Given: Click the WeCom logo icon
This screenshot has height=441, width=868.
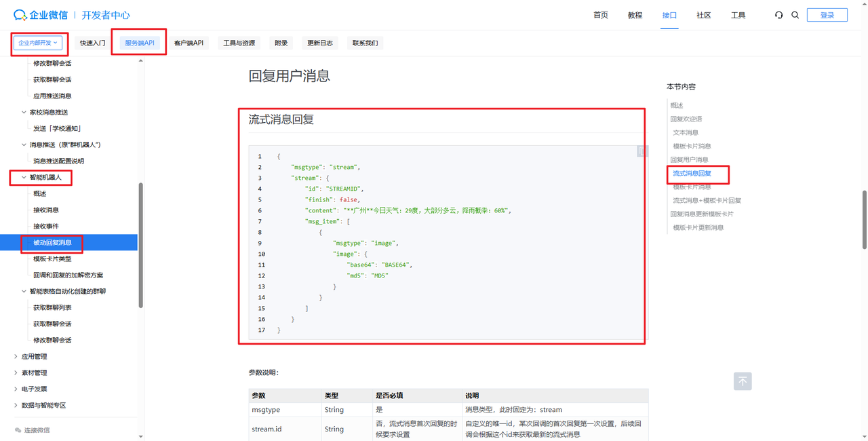Looking at the screenshot, I should (x=20, y=14).
